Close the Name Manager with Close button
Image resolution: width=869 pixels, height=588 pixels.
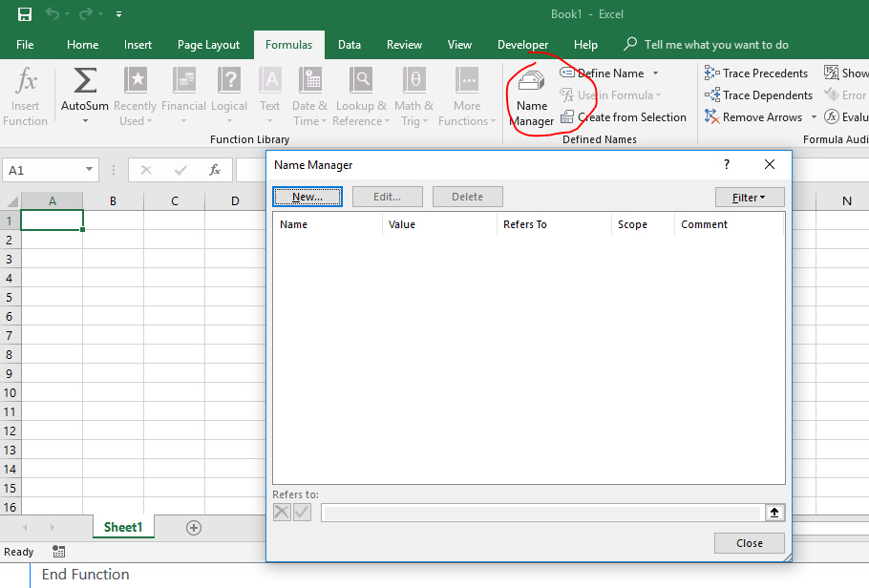(x=749, y=543)
